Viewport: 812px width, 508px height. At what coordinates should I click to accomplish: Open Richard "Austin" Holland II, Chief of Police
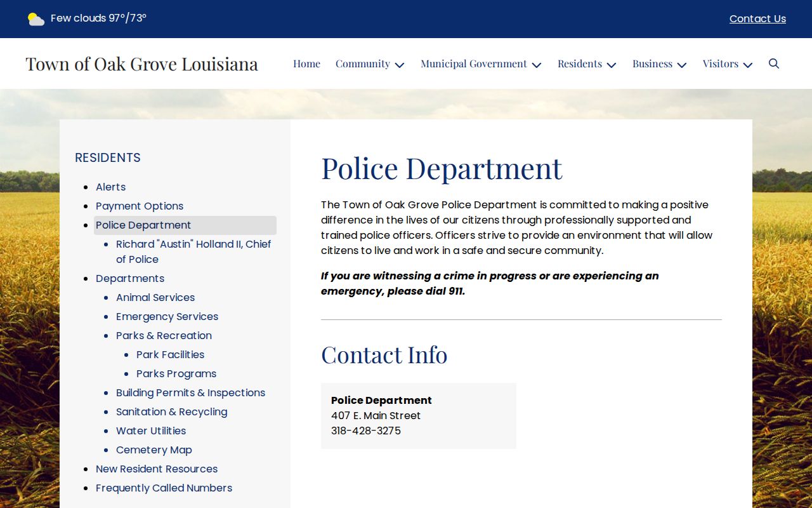point(193,251)
